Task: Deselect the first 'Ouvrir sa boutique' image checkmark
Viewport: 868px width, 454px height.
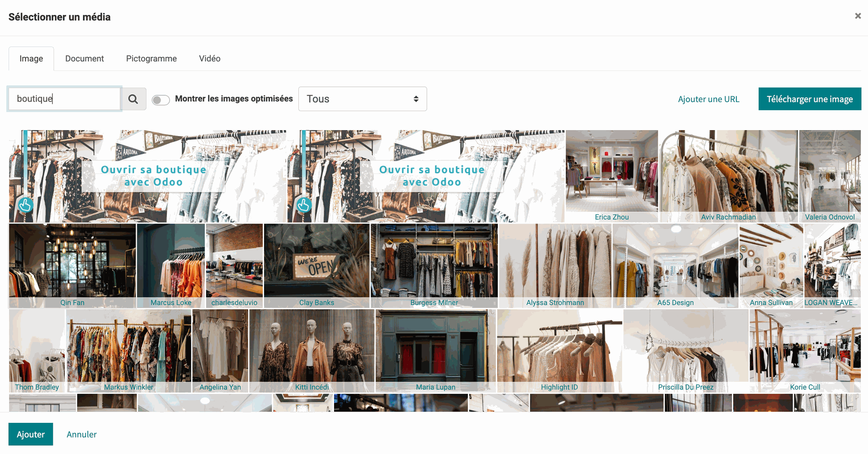Action: pos(25,205)
